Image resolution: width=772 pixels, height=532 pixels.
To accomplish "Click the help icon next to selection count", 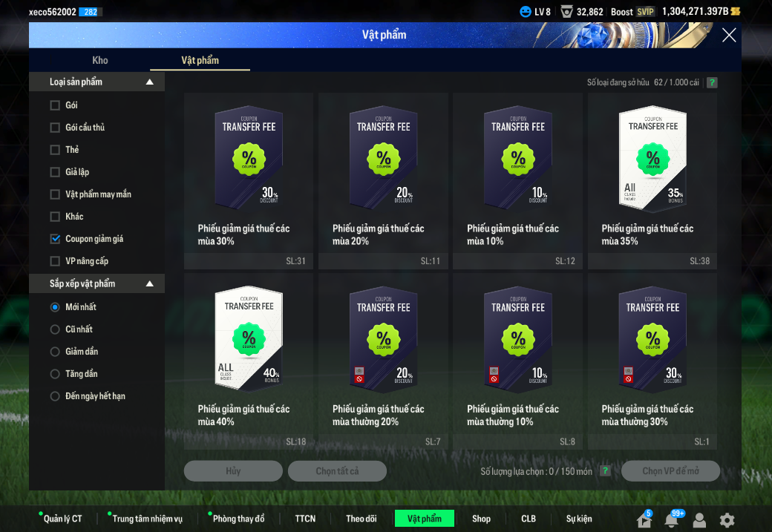I will coord(605,471).
